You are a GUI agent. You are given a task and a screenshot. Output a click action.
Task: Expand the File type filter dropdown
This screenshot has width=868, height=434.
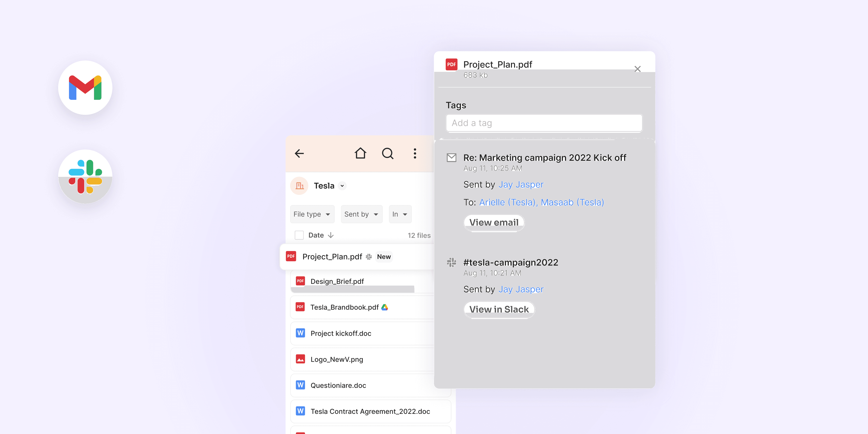tap(312, 214)
